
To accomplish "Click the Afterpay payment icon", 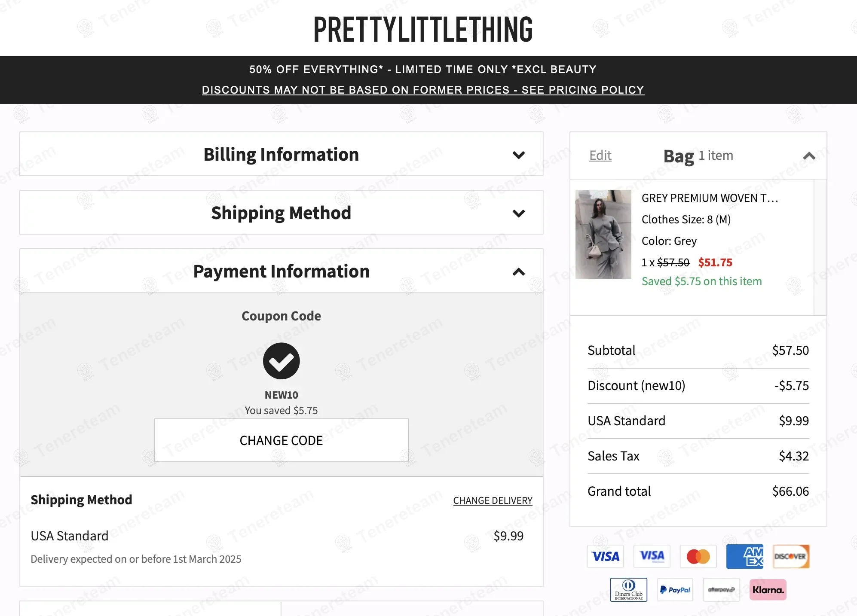I will (x=721, y=590).
